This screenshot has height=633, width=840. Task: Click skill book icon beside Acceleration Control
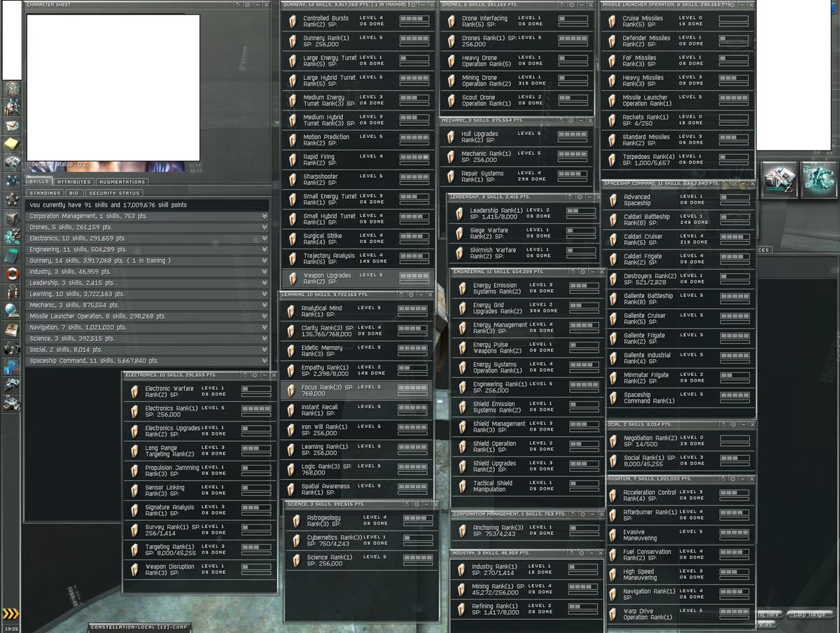613,495
